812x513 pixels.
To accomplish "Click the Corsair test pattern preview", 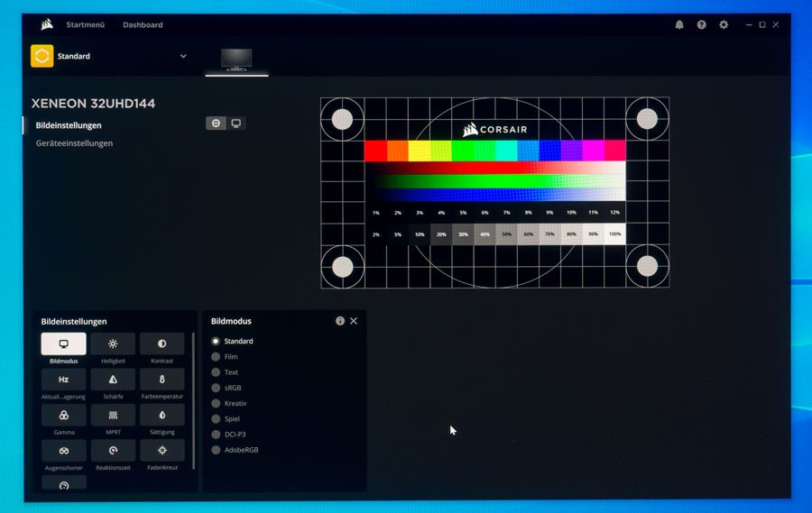I will tap(495, 192).
